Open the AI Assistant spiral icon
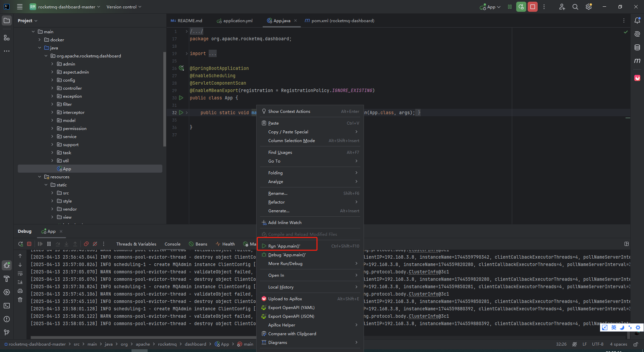This screenshot has width=644, height=352. coord(637,34)
